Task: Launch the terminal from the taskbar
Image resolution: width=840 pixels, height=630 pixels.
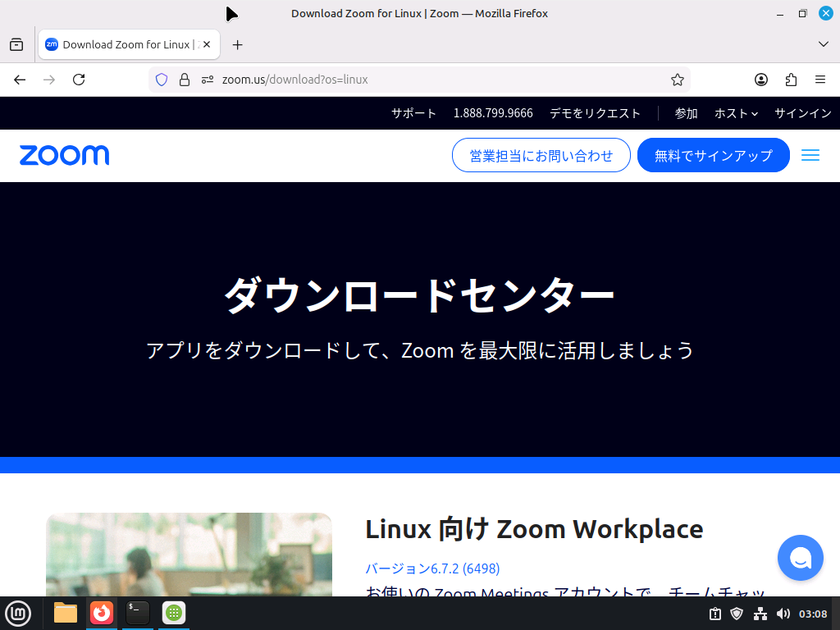Action: (x=136, y=613)
